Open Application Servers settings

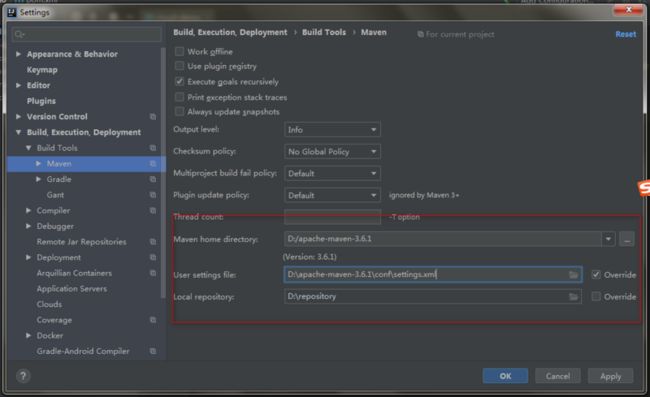[x=71, y=289]
